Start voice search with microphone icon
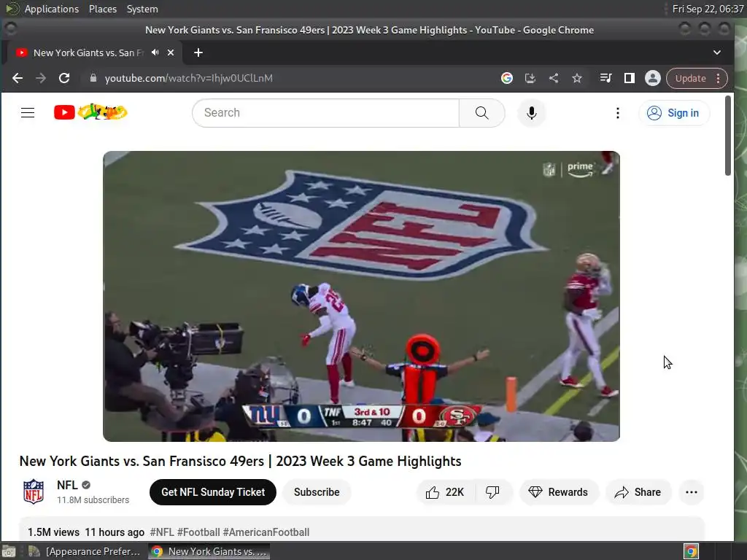The width and height of the screenshot is (747, 560). pos(532,113)
